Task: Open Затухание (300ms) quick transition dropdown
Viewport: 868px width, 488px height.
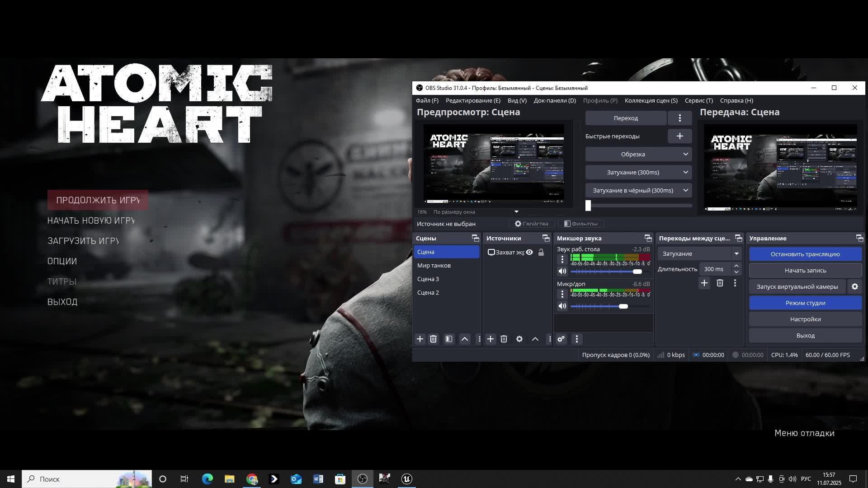Action: pyautogui.click(x=638, y=172)
